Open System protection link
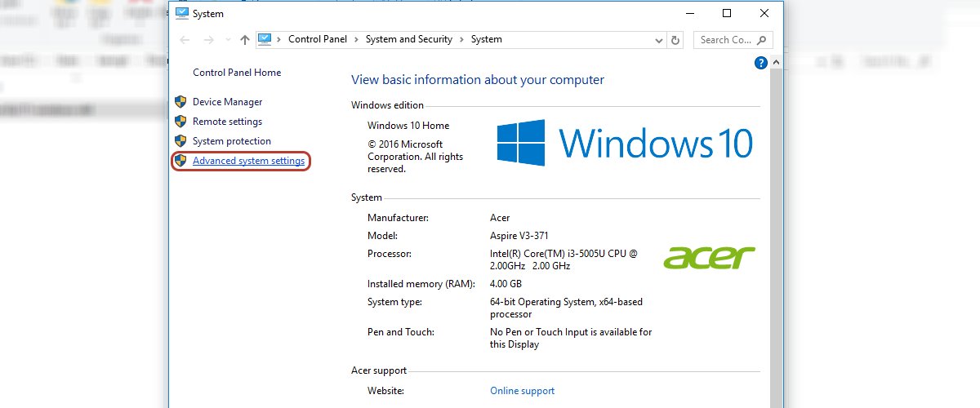This screenshot has height=408, width=980. pos(232,141)
